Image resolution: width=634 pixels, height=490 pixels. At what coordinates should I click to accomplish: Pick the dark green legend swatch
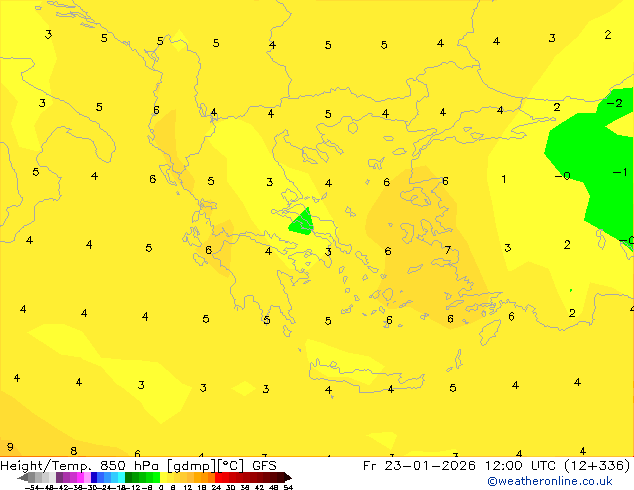129,478
